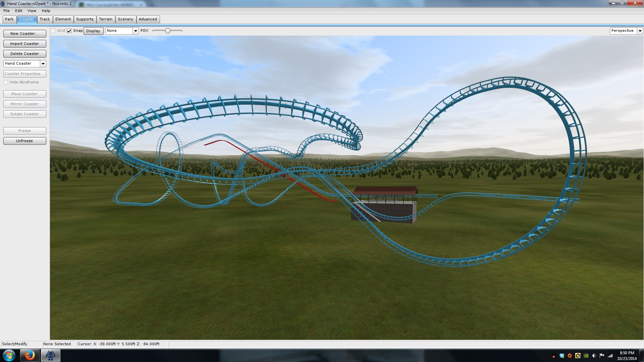Image resolution: width=644 pixels, height=362 pixels.
Task: Click the Display button in toolbar
Action: pyautogui.click(x=93, y=31)
